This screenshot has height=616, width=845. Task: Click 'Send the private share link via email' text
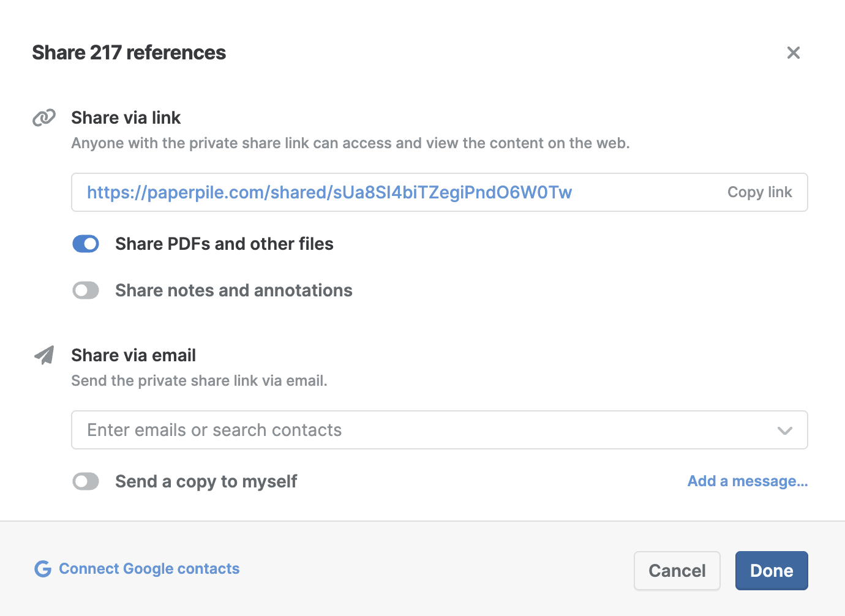click(199, 381)
